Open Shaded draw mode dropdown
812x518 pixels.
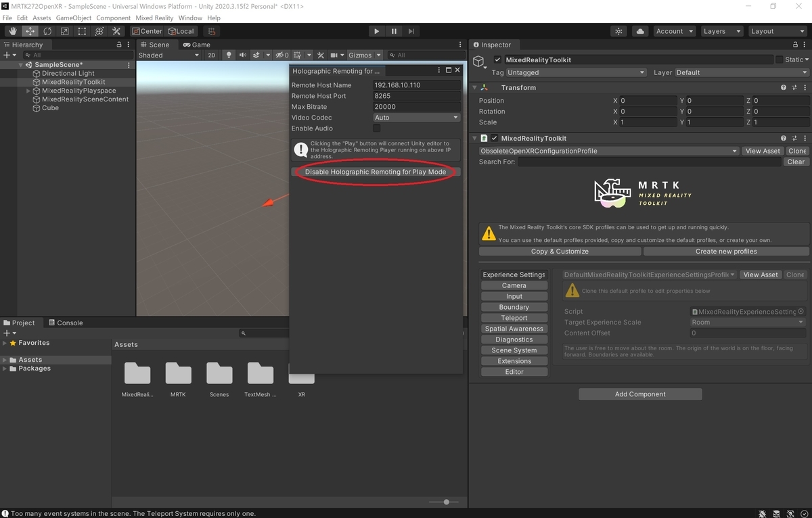click(169, 55)
